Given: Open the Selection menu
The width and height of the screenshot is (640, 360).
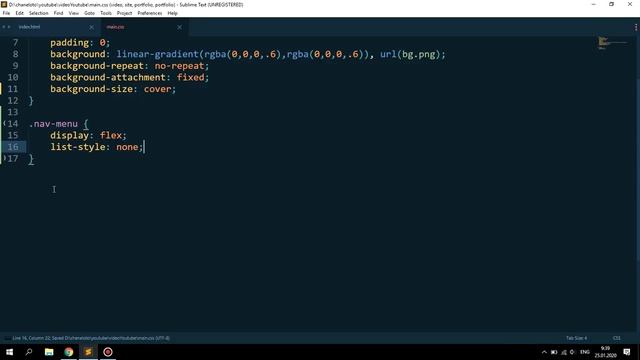Looking at the screenshot, I should (38, 13).
